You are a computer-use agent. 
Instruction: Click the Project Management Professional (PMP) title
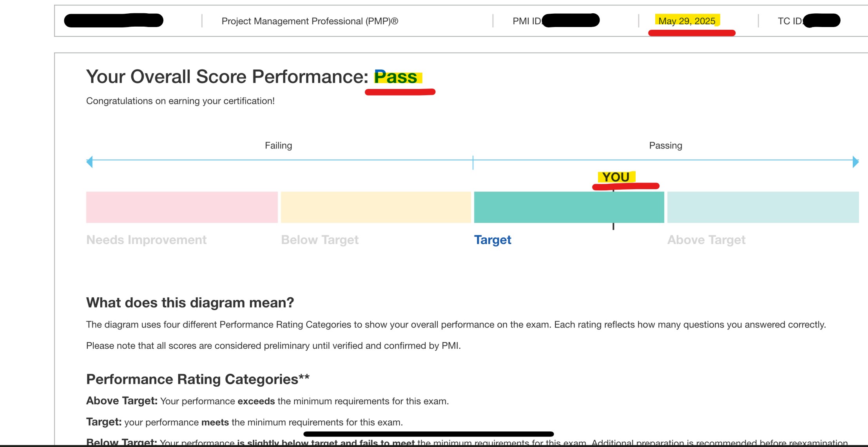click(x=310, y=21)
